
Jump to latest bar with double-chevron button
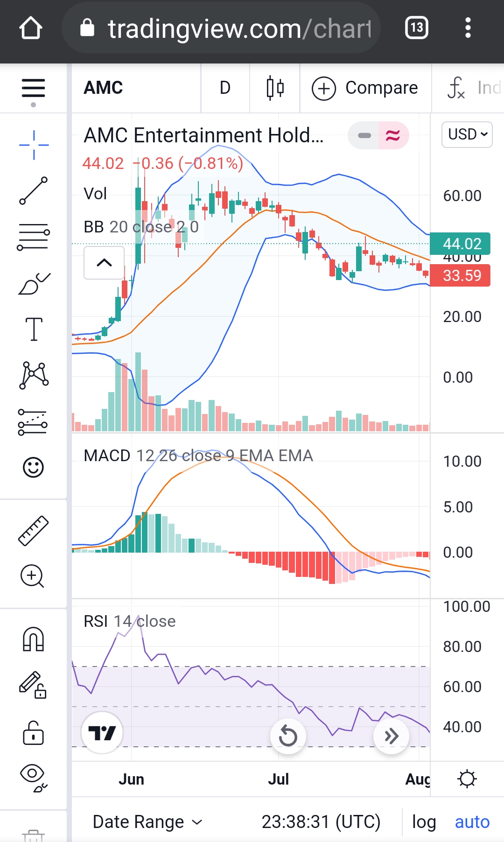[392, 737]
